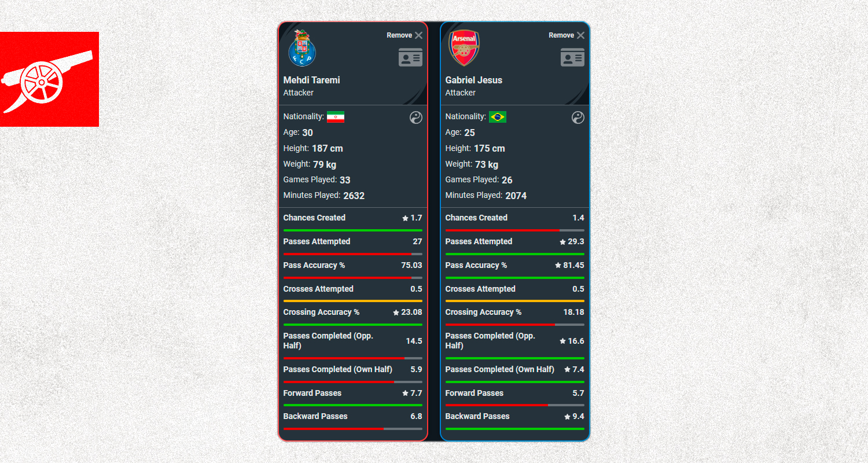This screenshot has width=868, height=463.
Task: Click Jesus's Pass Accuracy % bar
Action: click(x=515, y=278)
